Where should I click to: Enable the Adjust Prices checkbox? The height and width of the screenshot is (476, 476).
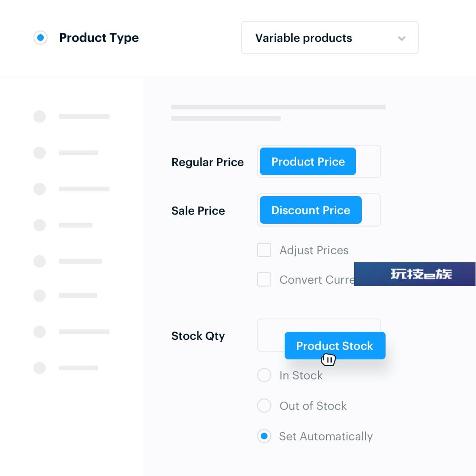point(264,250)
